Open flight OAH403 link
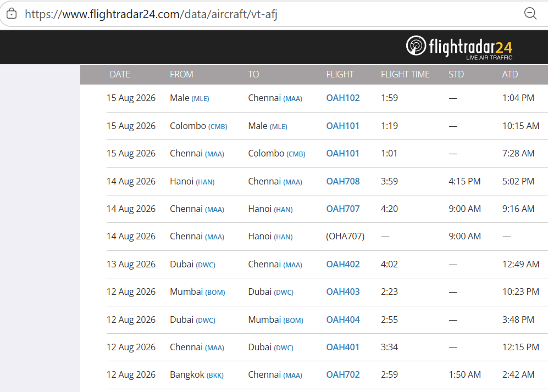 343,292
